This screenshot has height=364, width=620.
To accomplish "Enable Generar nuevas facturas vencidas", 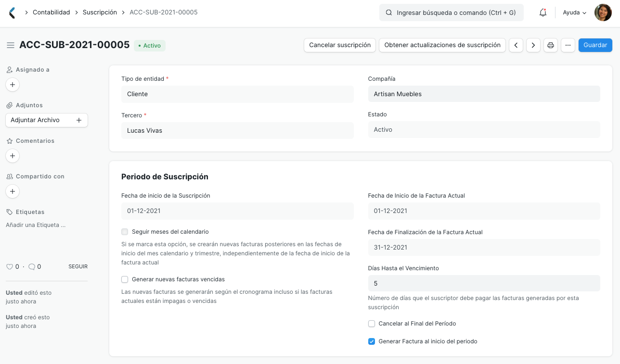I will point(125,279).
